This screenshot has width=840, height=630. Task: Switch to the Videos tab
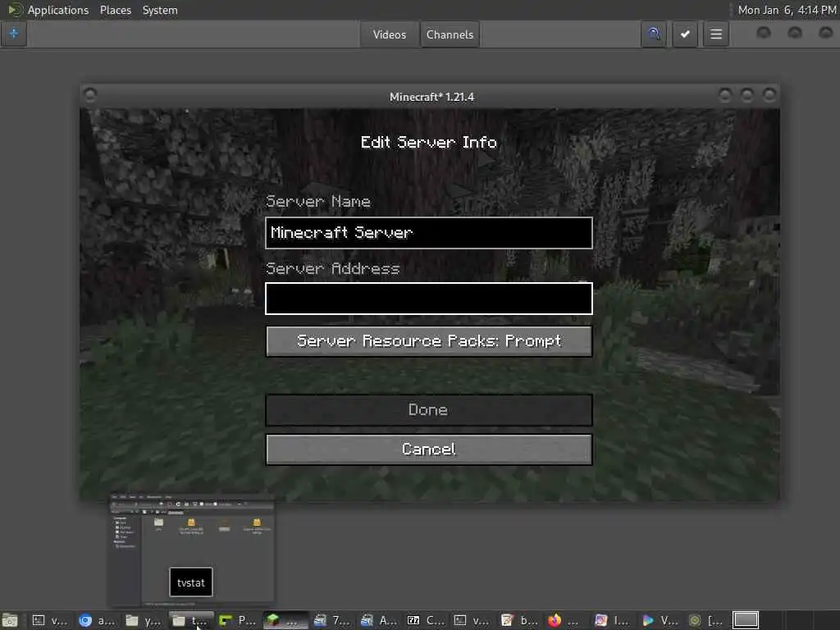390,34
